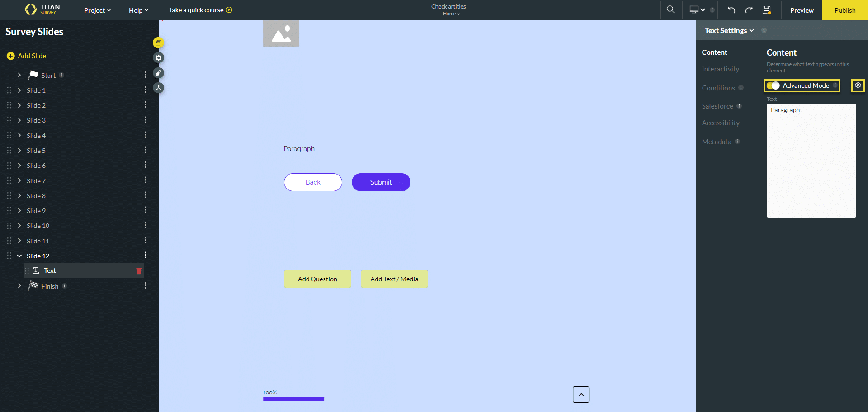Click the purple survey progress bar

(293, 398)
